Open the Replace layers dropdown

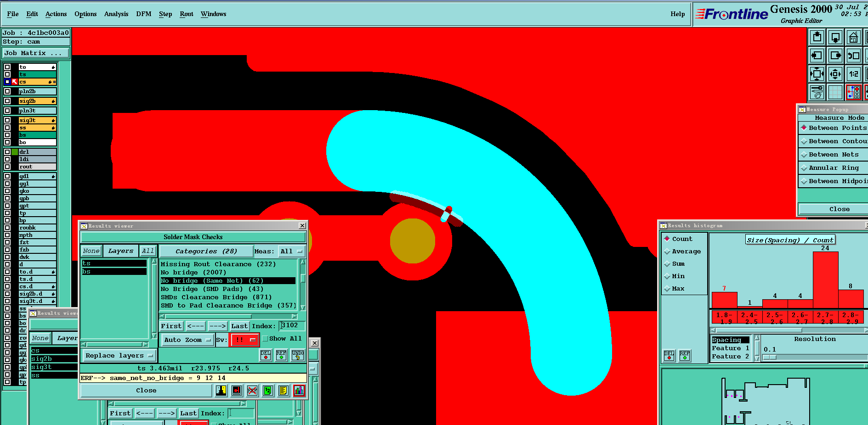point(119,356)
